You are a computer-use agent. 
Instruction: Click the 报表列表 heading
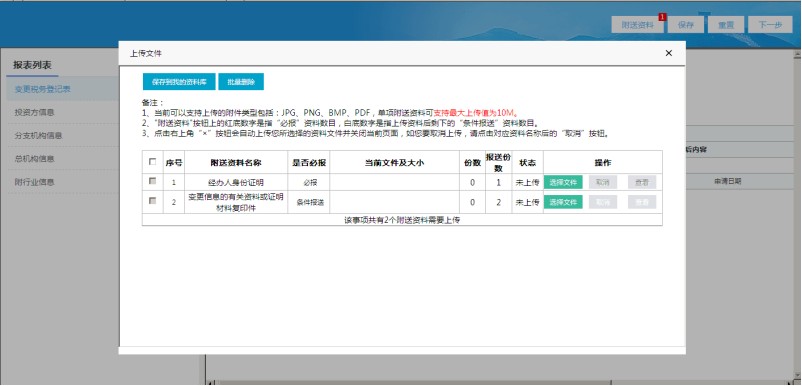coord(32,65)
